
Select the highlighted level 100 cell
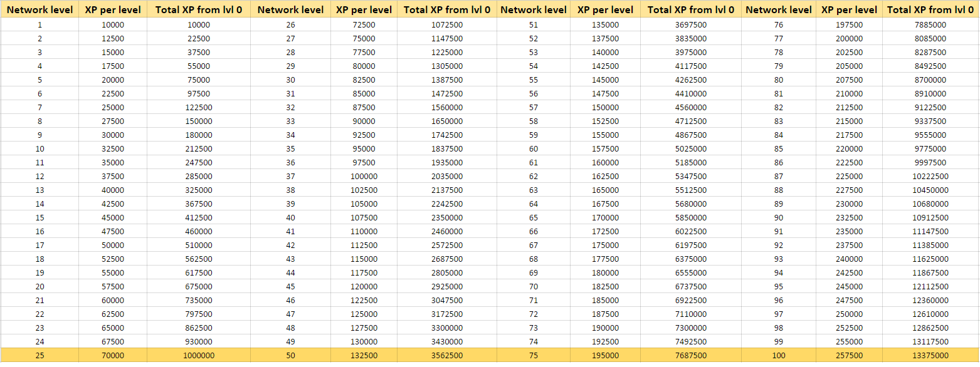coord(778,355)
